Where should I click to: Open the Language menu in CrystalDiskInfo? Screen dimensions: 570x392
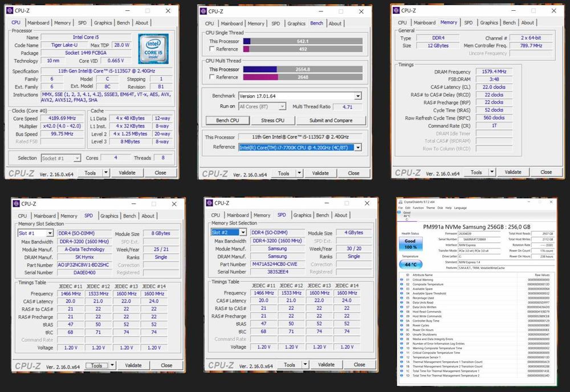click(x=460, y=208)
